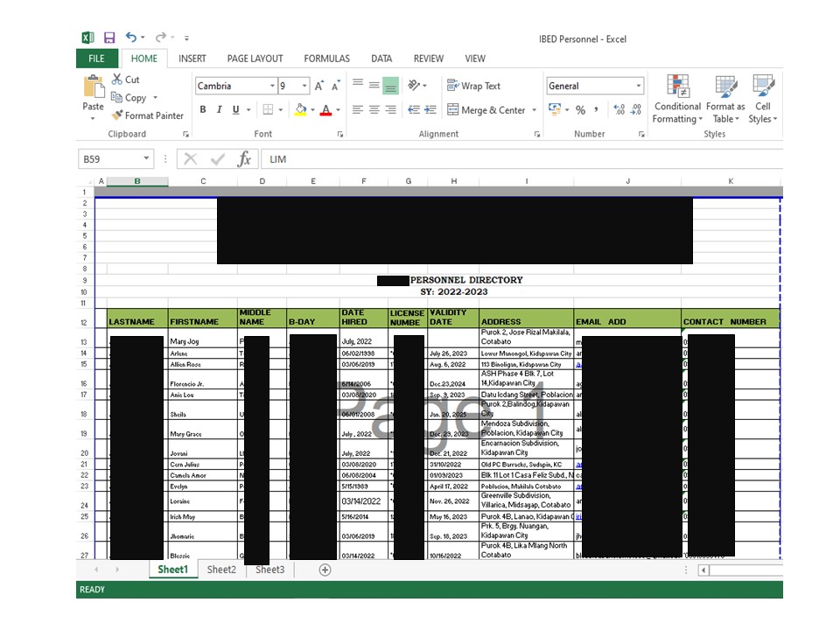
Task: Apply Comma Style
Action: pyautogui.click(x=596, y=110)
